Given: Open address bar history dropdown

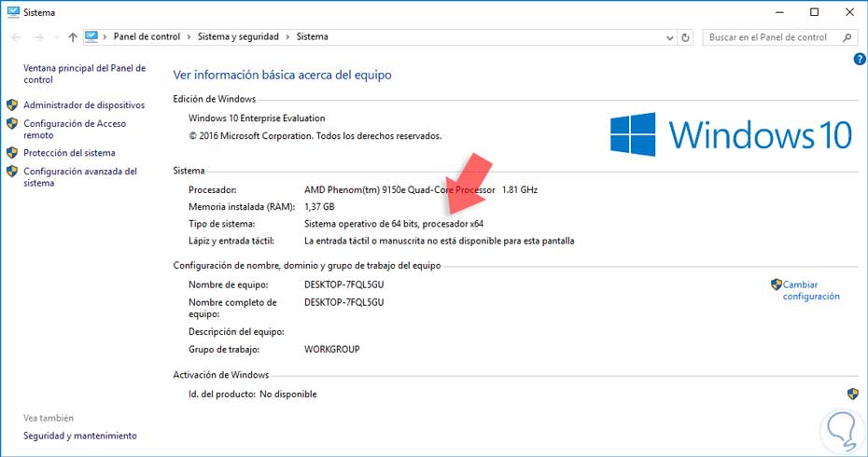Looking at the screenshot, I should pyautogui.click(x=670, y=37).
